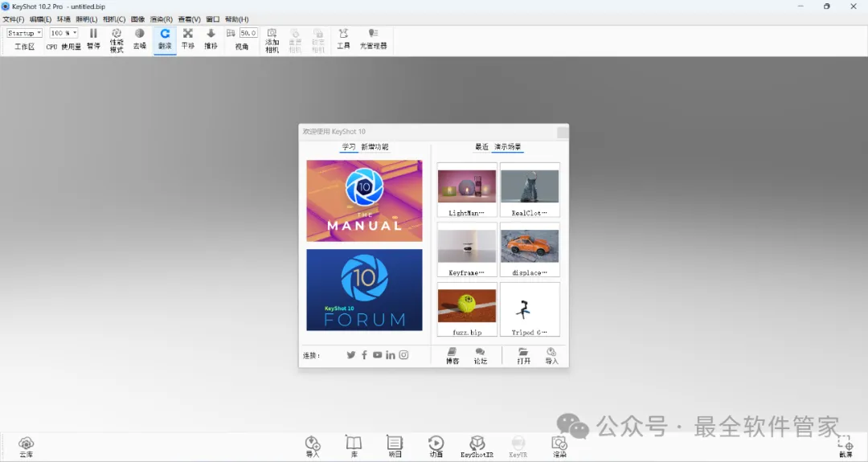868x462 pixels.
Task: Click the 截屏 screenshot icon
Action: point(845,447)
